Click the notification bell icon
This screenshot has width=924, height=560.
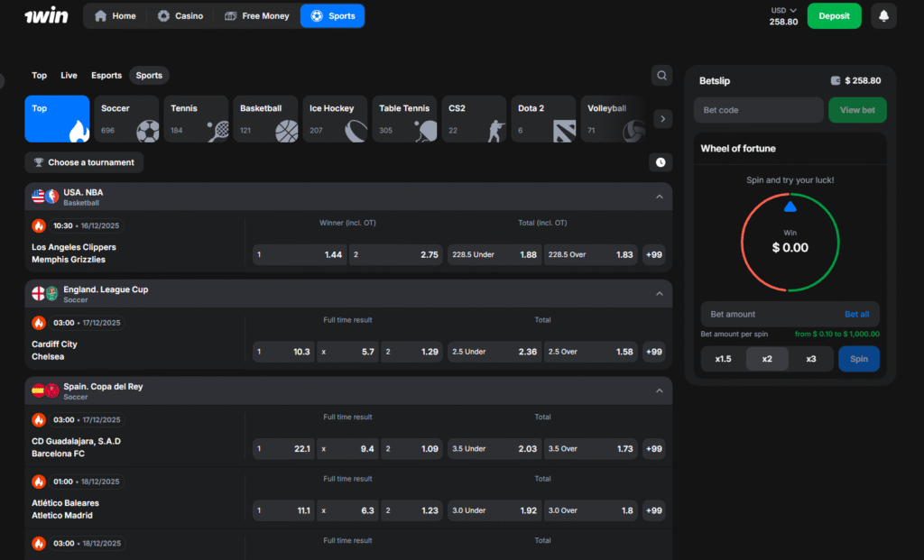click(x=883, y=16)
